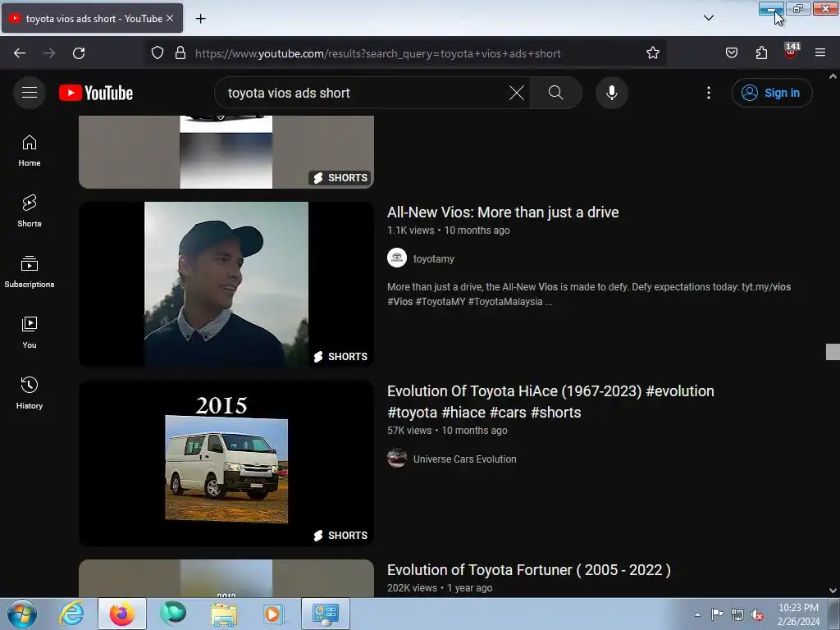840x630 pixels.
Task: Click the magnifier search button
Action: pos(555,93)
